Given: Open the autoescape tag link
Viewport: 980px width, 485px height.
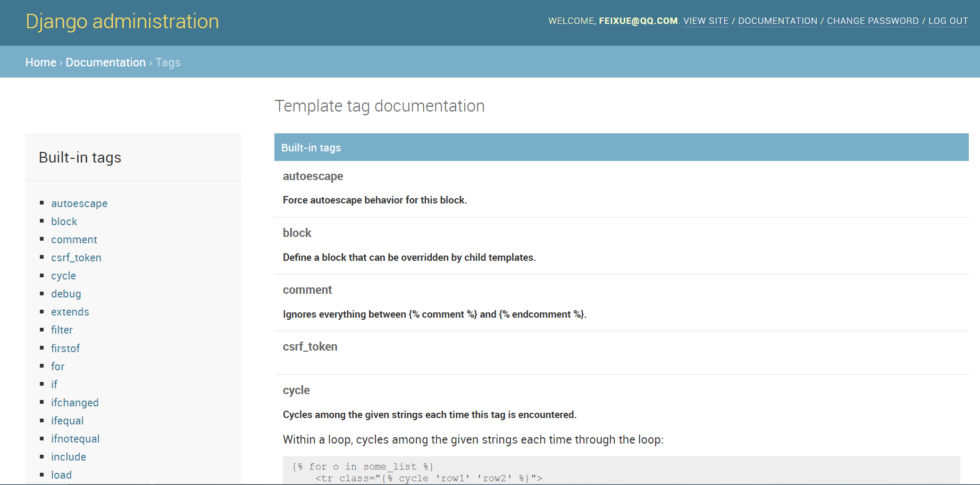Looking at the screenshot, I should [79, 203].
